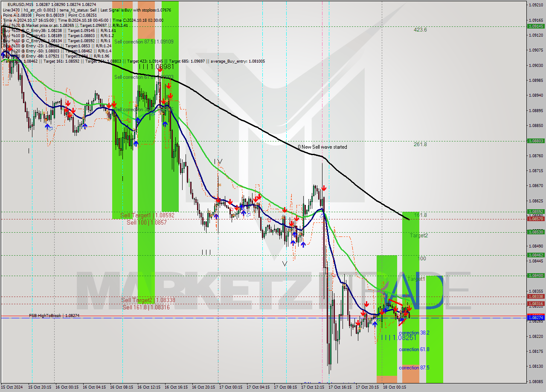
Task: Click the 1.08760 price axis label
Action: (x=536, y=156)
